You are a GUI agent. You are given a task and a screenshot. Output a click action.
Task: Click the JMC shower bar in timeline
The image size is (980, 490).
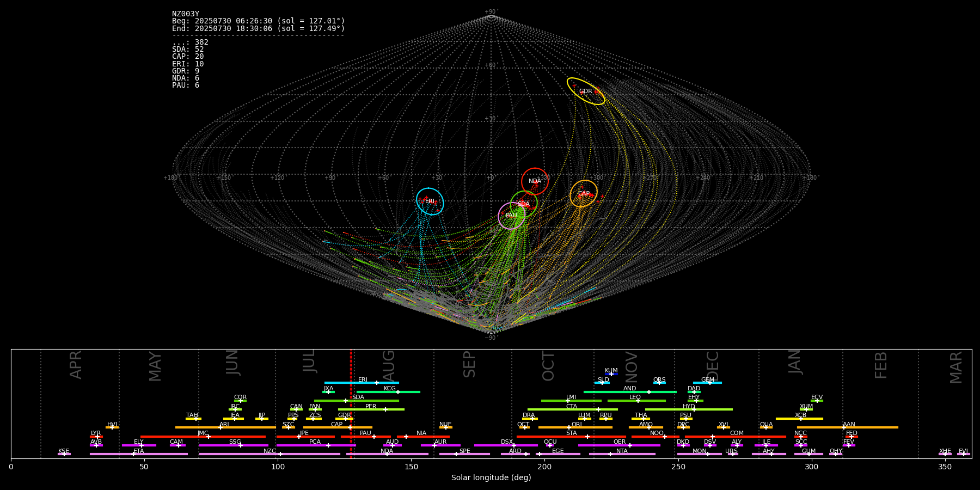203,437
